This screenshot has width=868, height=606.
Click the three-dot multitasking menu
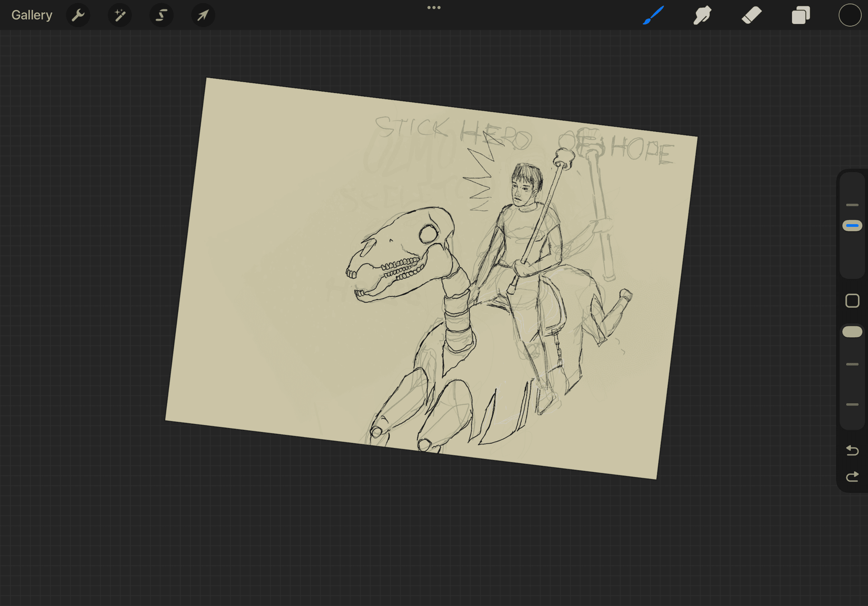click(434, 7)
